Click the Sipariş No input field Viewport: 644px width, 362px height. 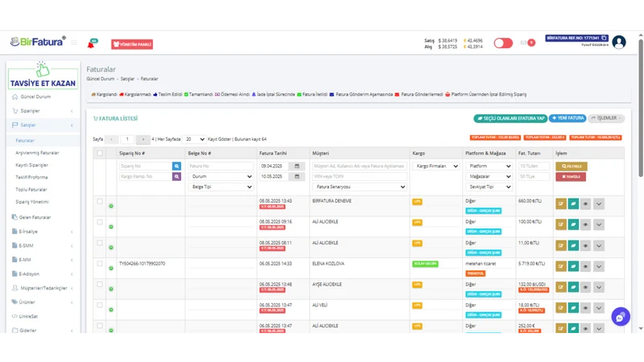click(146, 167)
